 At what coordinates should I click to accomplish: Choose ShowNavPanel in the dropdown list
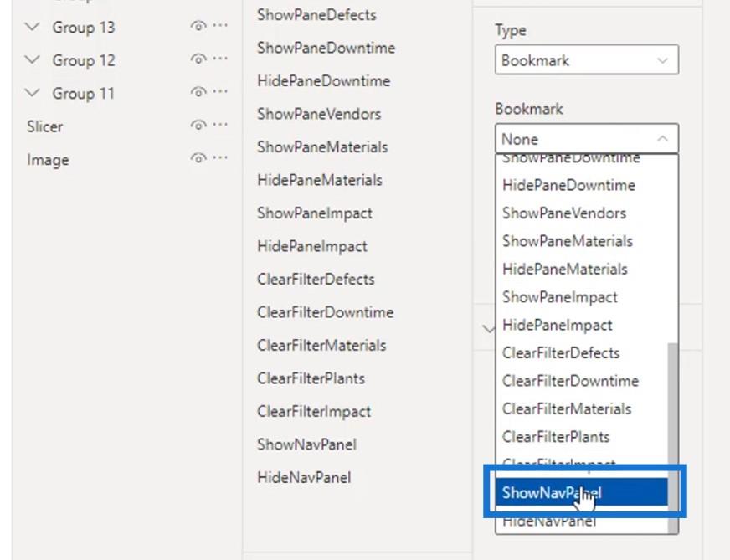coord(582,492)
